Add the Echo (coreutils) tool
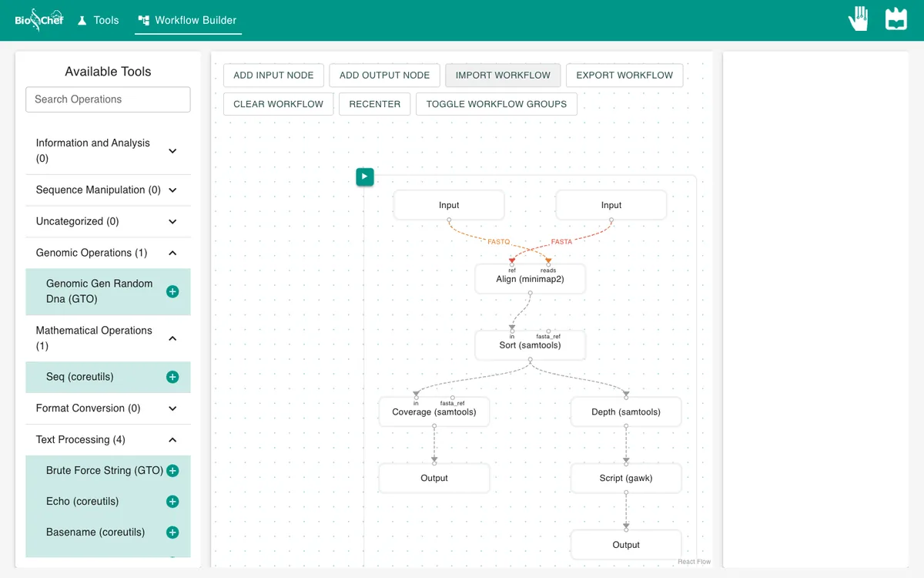The height and width of the screenshot is (578, 924). [172, 502]
